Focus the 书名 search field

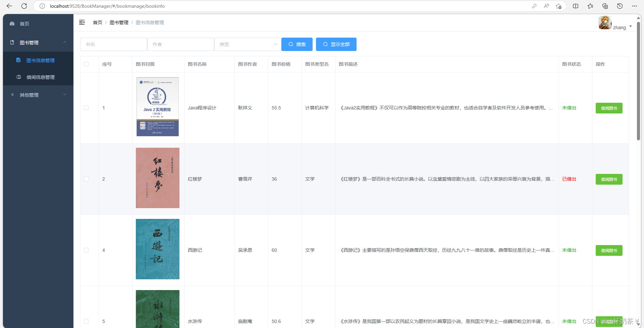tap(114, 44)
